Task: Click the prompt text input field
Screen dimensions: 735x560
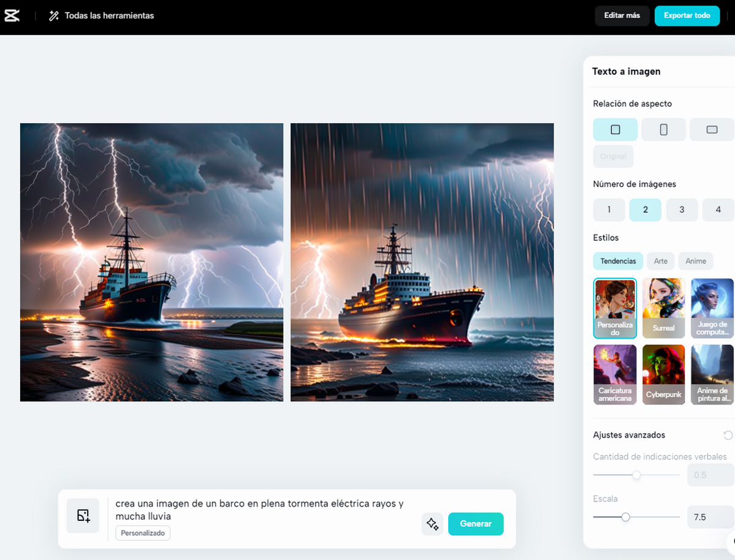Action: pyautogui.click(x=263, y=510)
